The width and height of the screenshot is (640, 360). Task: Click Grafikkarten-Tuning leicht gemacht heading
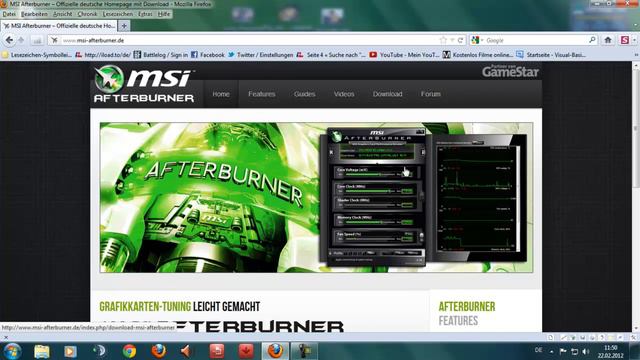180,307
